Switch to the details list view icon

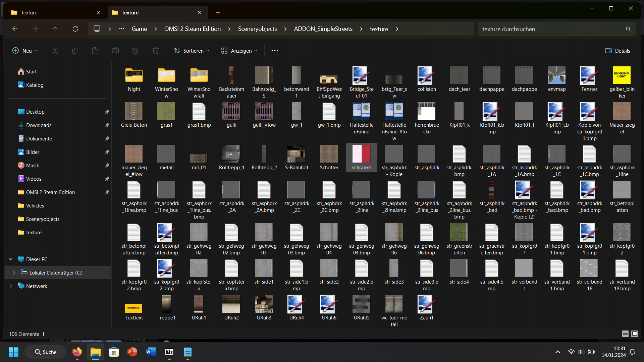(625, 334)
